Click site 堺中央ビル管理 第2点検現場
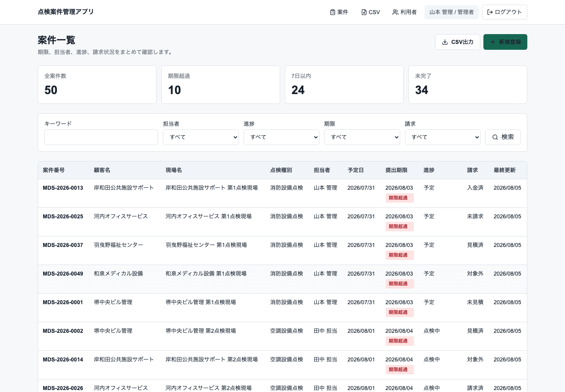 [200, 331]
